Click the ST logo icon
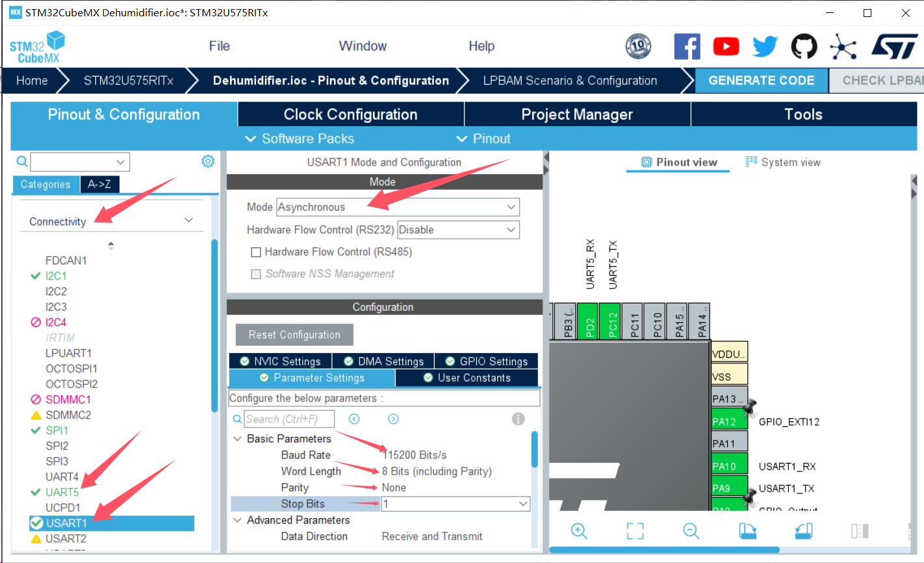 pos(894,46)
